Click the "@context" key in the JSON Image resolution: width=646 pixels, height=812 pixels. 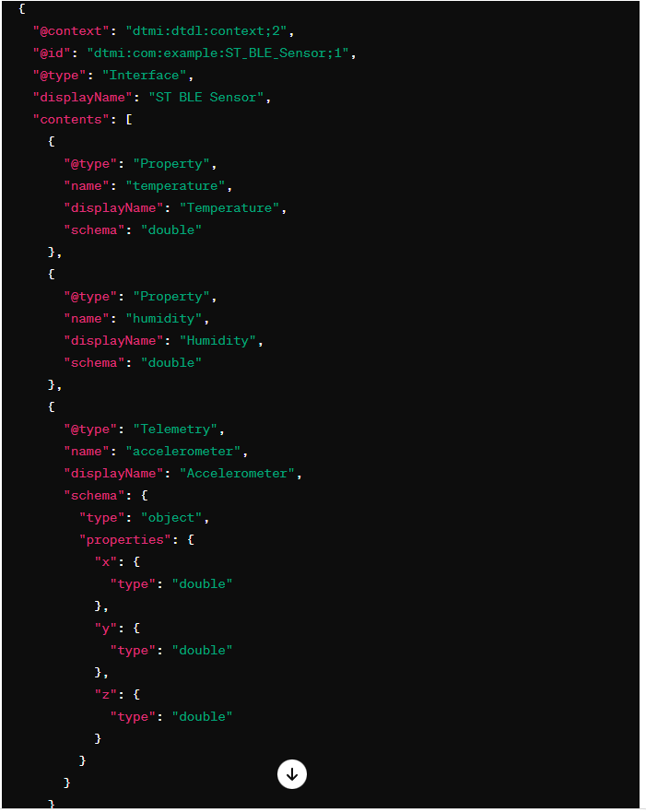pyautogui.click(x=71, y=31)
